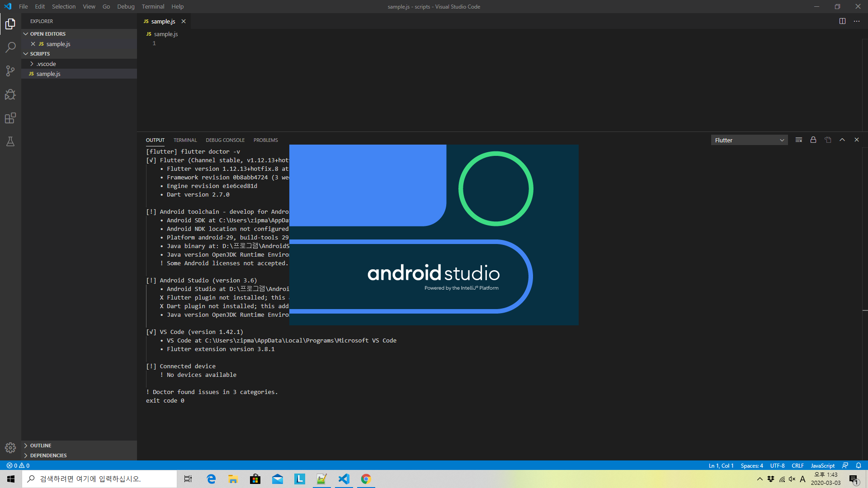
Task: Open the Terminal menu
Action: (x=153, y=6)
